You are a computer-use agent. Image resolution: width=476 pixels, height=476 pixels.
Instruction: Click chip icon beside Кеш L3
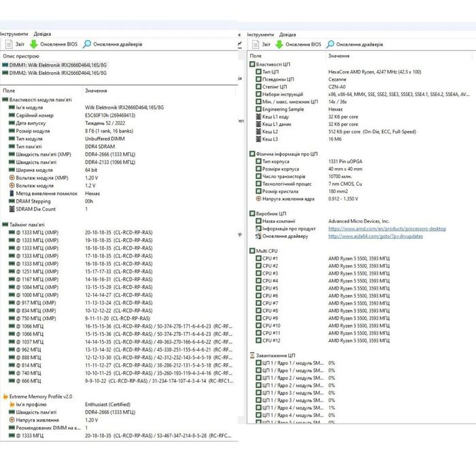258,139
